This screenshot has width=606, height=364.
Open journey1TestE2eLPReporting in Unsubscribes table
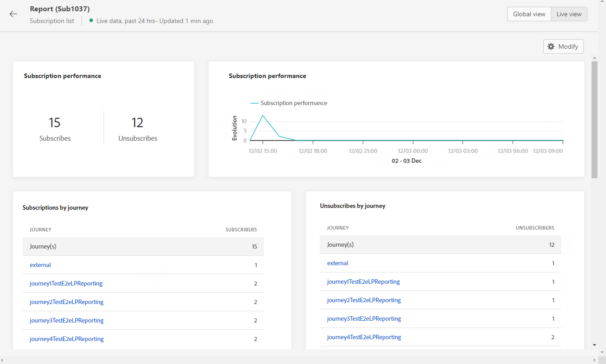pos(363,282)
